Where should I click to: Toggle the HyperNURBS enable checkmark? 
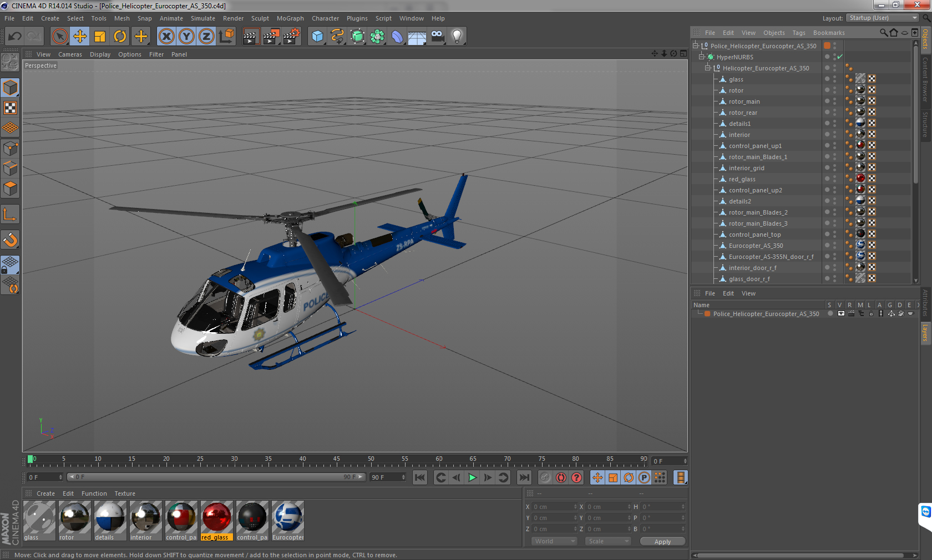coord(840,57)
